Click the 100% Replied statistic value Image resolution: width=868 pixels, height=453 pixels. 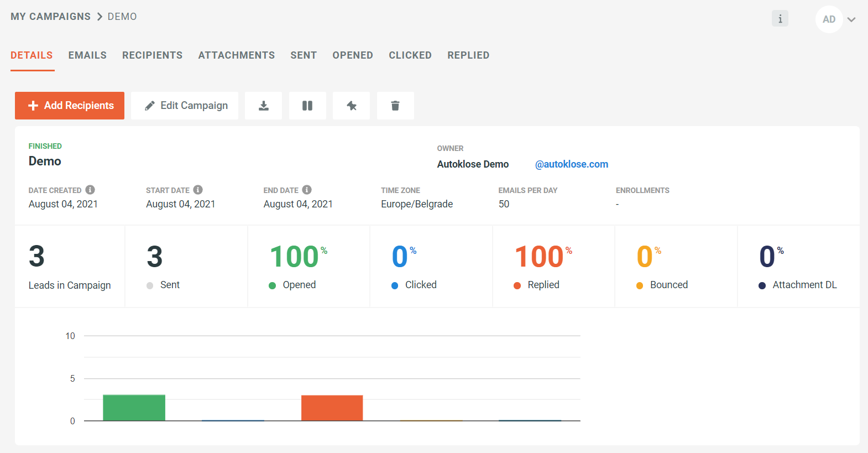coord(543,257)
